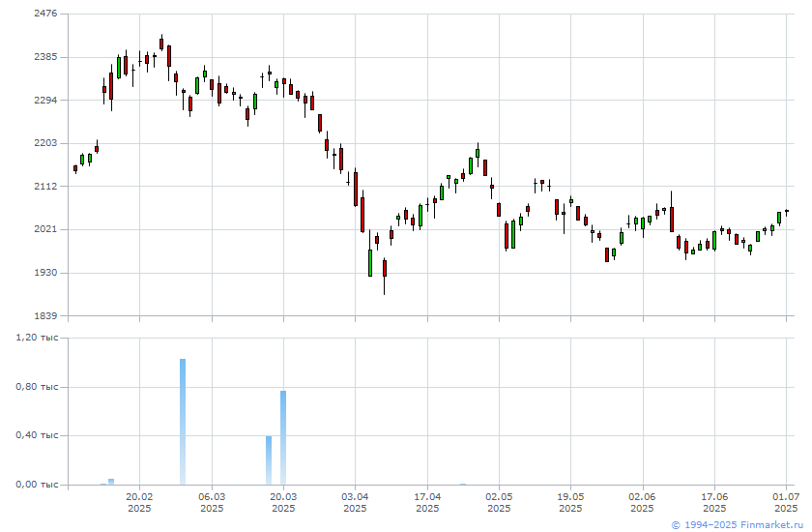
Task: Click the 1930 price axis label
Action: tap(45, 273)
